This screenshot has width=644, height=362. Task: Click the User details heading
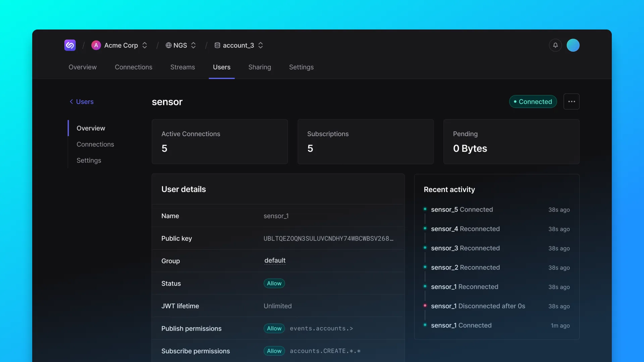click(x=183, y=189)
